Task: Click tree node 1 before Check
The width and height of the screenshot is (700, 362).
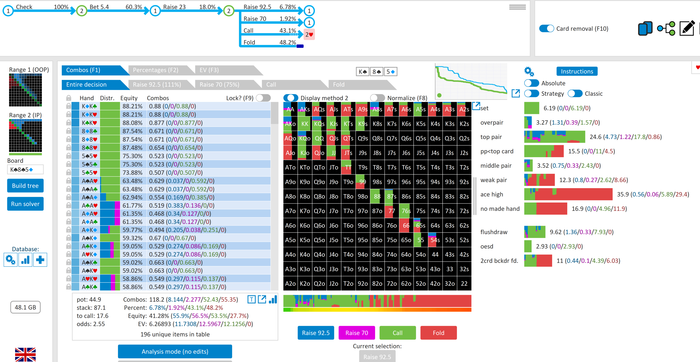Action: coord(8,11)
